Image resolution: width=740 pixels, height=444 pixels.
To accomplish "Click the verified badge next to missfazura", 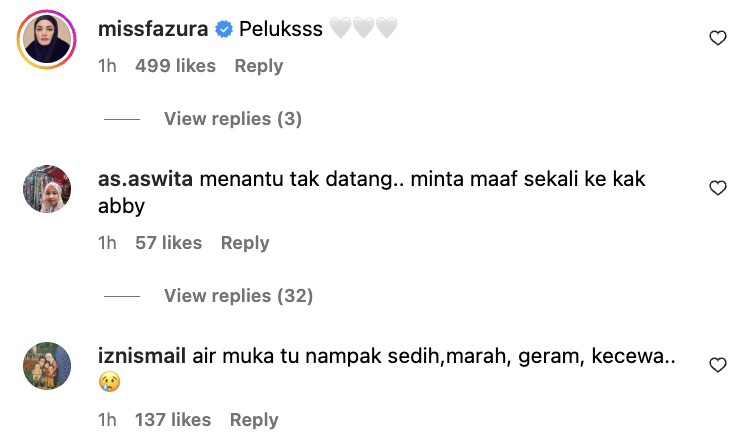I will 224,30.
